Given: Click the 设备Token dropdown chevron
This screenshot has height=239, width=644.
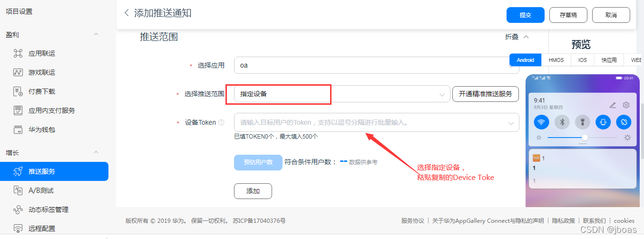Looking at the screenshot, I should click(511, 123).
